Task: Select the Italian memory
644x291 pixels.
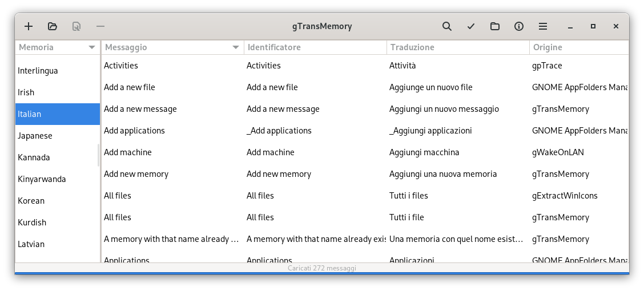Action: 58,114
